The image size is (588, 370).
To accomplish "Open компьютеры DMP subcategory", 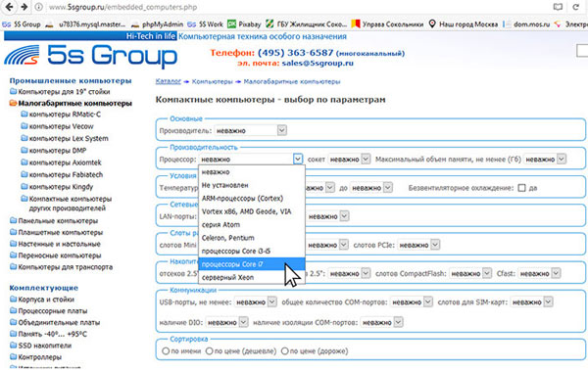I will click(x=54, y=151).
